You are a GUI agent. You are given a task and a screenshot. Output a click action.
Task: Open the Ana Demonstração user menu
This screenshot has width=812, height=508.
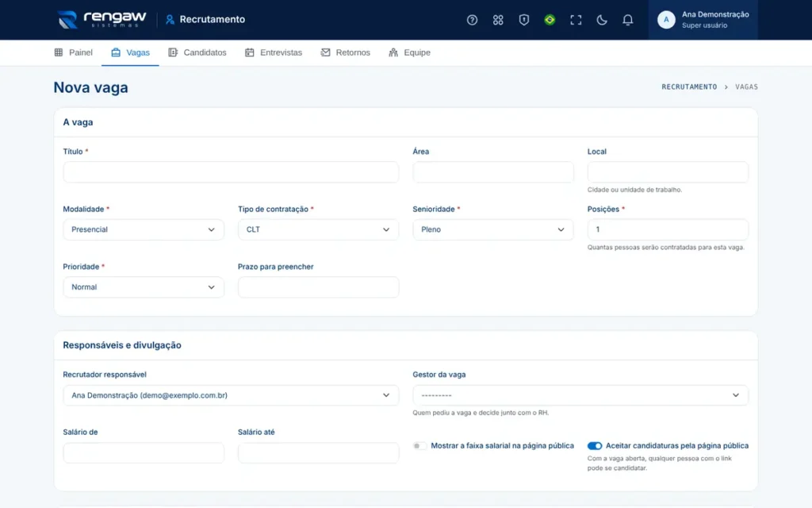(x=703, y=20)
